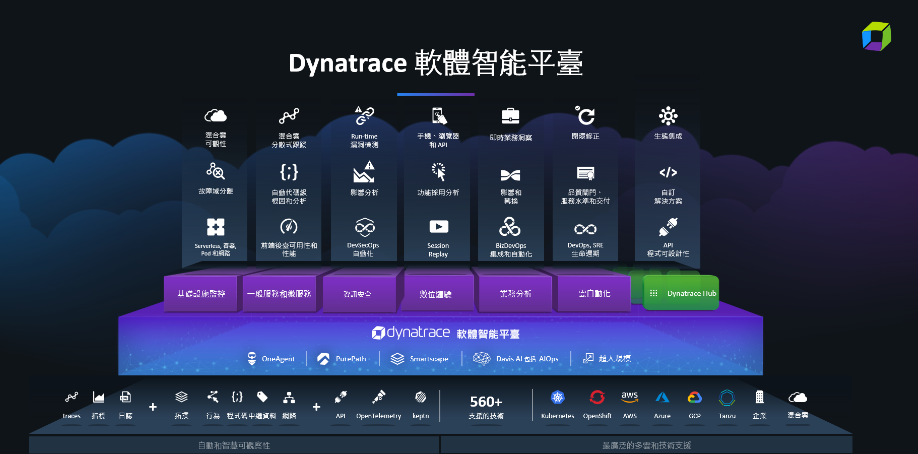The width and height of the screenshot is (918, 454).
Task: Click the speedometer performance gauge icon
Action: click(x=289, y=227)
